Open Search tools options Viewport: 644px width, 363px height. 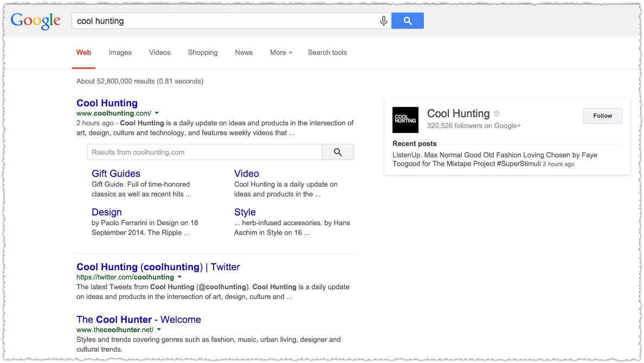[327, 53]
